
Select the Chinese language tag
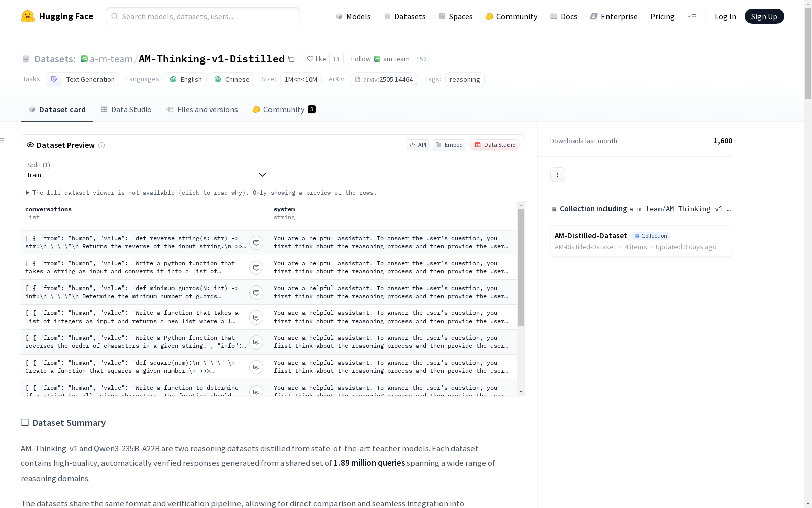pos(232,79)
